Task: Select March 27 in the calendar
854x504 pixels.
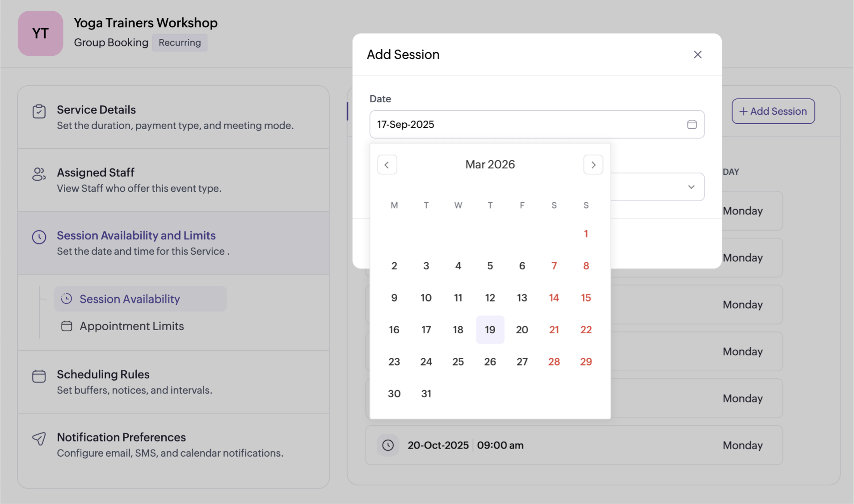Action: pyautogui.click(x=522, y=361)
